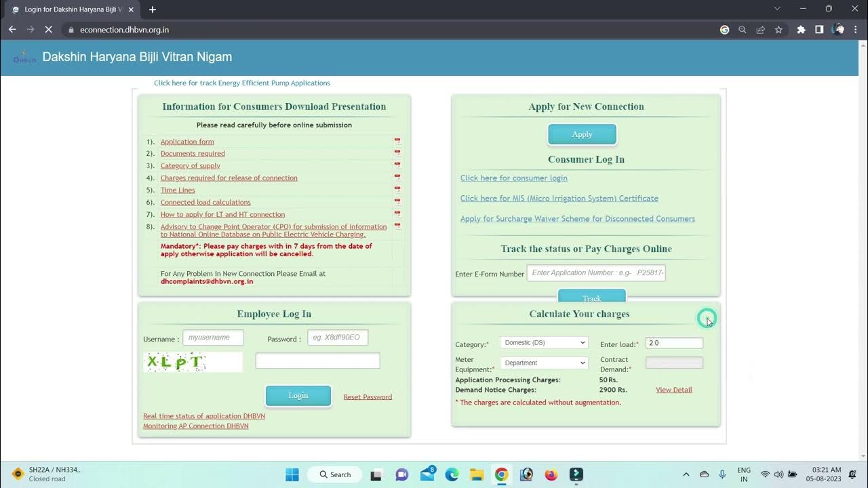Open How to apply for LT and HT link
The image size is (868, 488).
click(222, 214)
